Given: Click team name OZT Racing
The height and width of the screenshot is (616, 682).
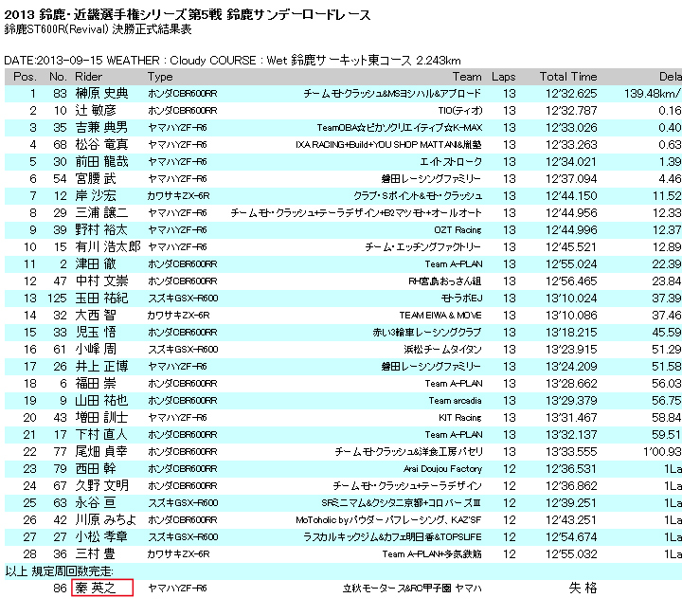Looking at the screenshot, I should point(458,229).
